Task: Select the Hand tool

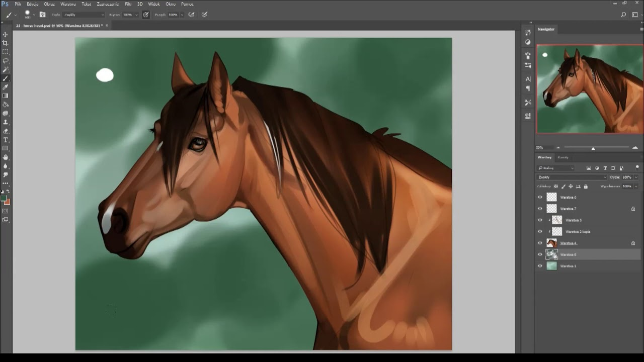Action: pyautogui.click(x=6, y=157)
